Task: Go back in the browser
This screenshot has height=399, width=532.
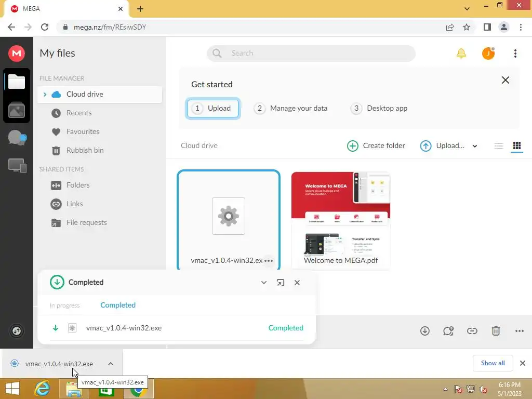Action: pos(11,27)
